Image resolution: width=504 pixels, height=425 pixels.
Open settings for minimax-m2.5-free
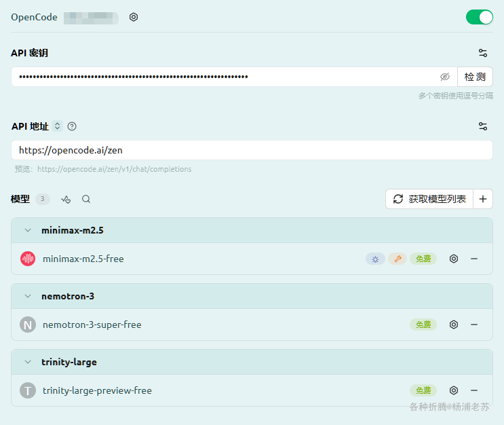pyautogui.click(x=454, y=259)
